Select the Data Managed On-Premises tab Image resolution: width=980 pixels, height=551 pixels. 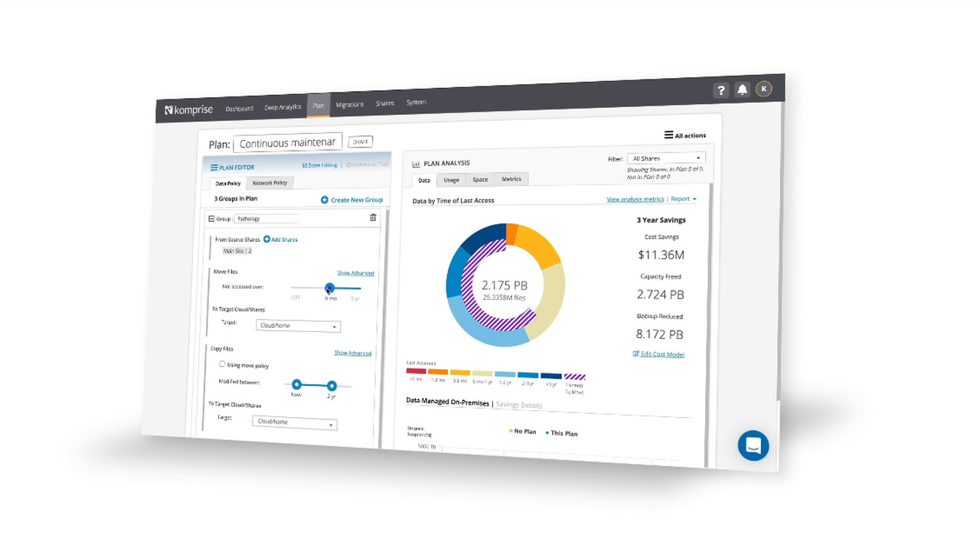447,401
